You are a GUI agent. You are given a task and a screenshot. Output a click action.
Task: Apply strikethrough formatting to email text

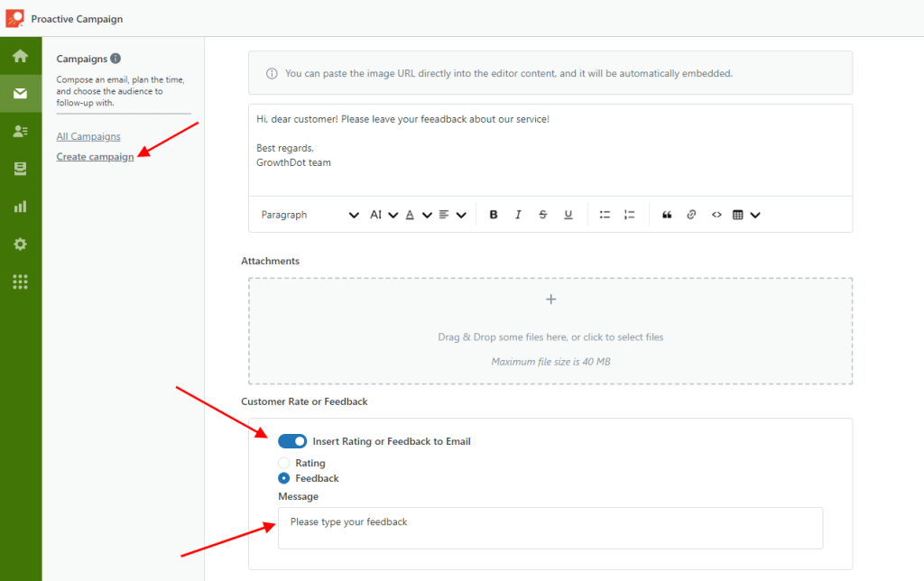tap(542, 215)
